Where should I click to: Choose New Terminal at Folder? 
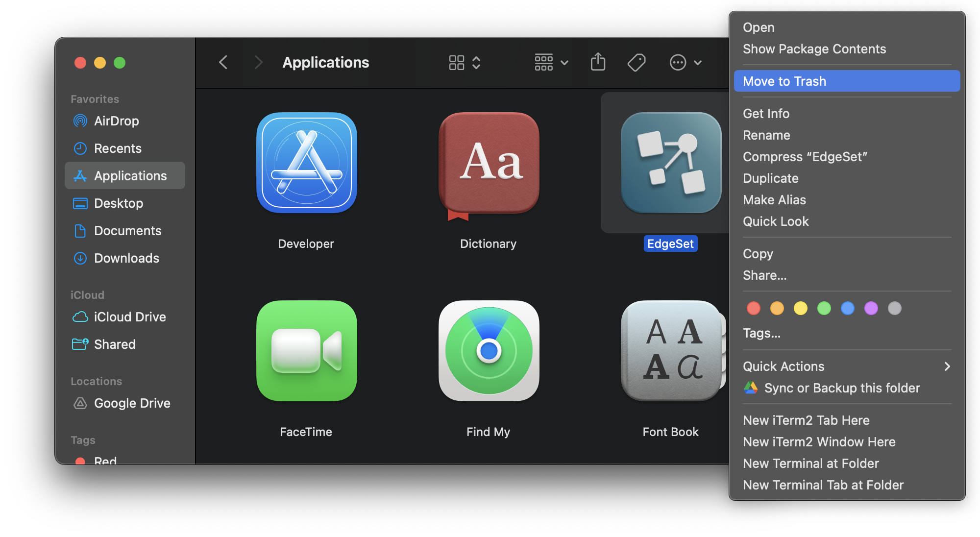click(x=847, y=464)
